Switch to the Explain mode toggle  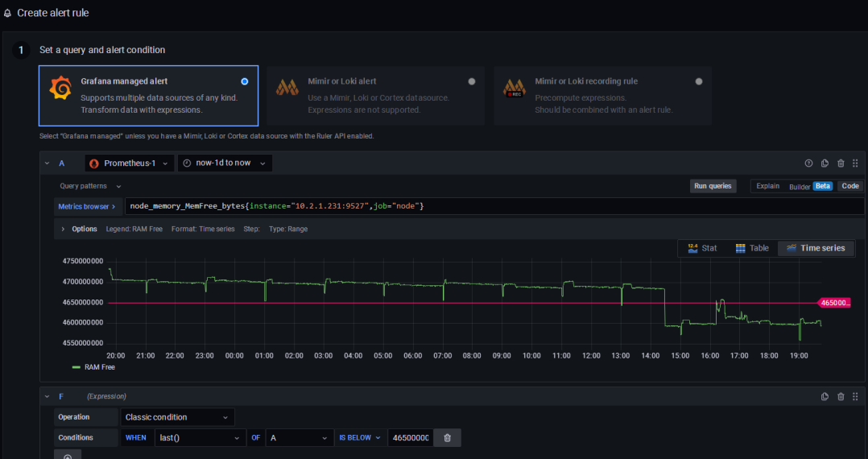click(x=768, y=186)
